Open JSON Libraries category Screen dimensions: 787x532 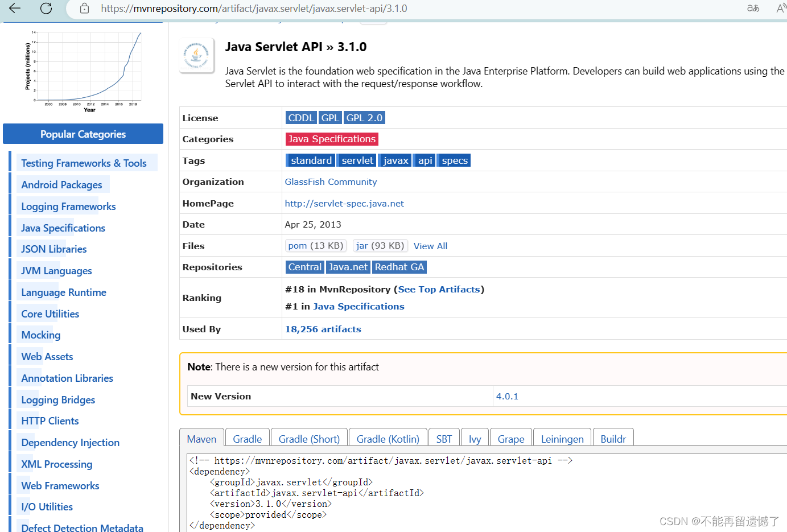[54, 249]
